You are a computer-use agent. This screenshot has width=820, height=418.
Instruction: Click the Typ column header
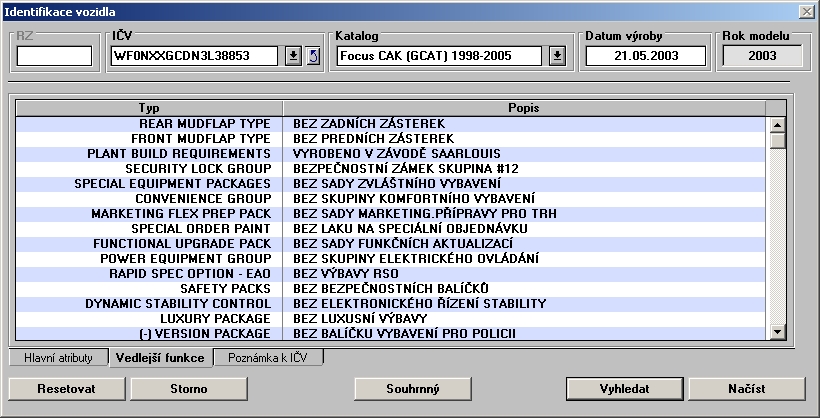coord(149,107)
